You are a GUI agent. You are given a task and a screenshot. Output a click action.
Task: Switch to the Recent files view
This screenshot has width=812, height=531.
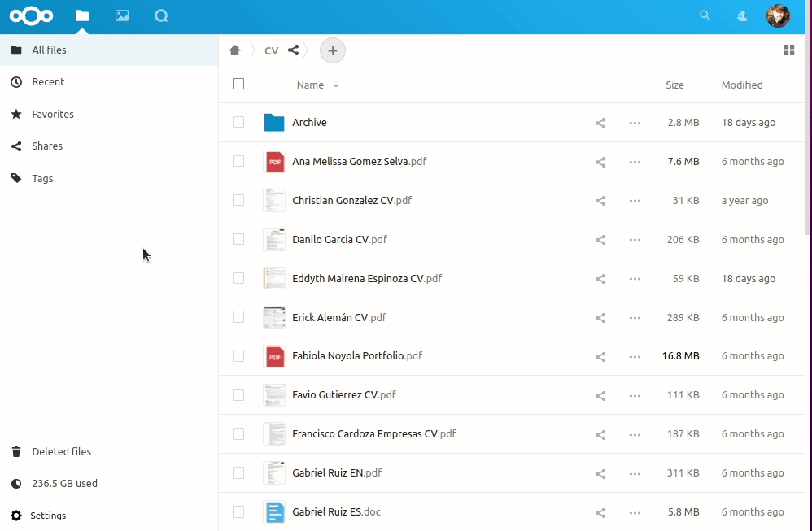pos(49,81)
